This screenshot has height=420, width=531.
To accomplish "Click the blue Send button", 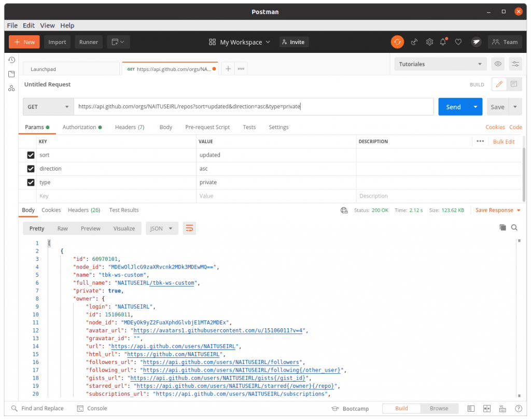I will (453, 107).
